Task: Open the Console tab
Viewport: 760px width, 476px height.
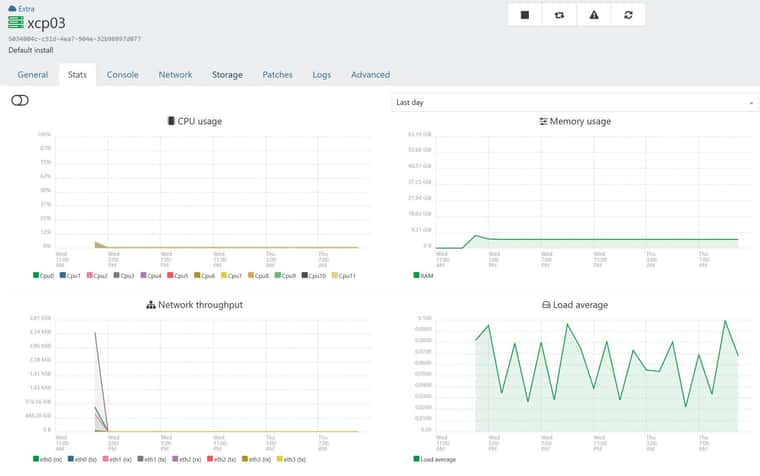Action: 123,75
